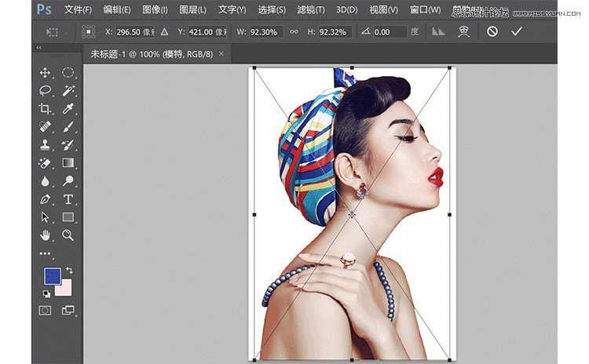Select the Horizontal Type tool
The height and width of the screenshot is (364, 589).
68,199
